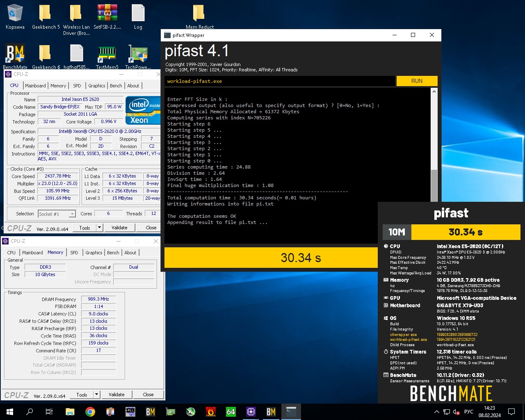Click Validate in CPU-Z Timings window

coord(116,395)
